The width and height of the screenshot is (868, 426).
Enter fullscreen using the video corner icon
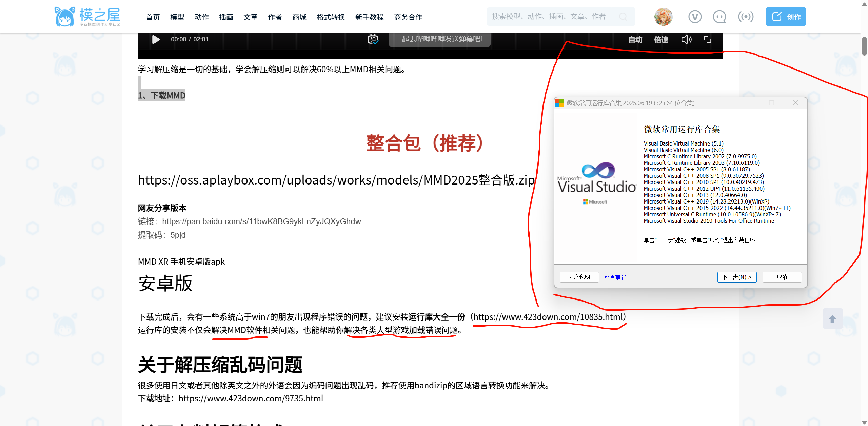[x=708, y=40]
